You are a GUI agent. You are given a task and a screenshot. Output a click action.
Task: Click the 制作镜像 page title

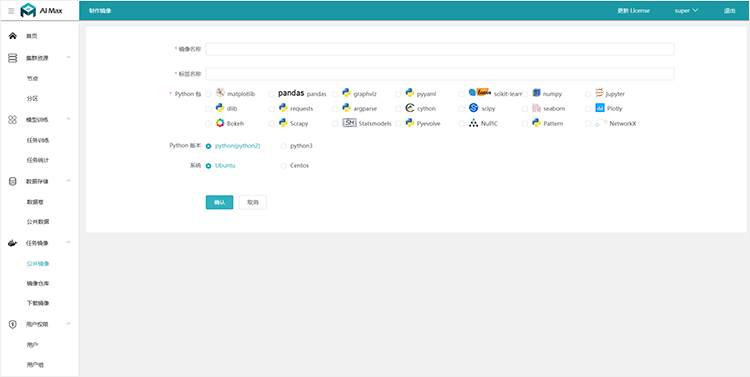99,11
